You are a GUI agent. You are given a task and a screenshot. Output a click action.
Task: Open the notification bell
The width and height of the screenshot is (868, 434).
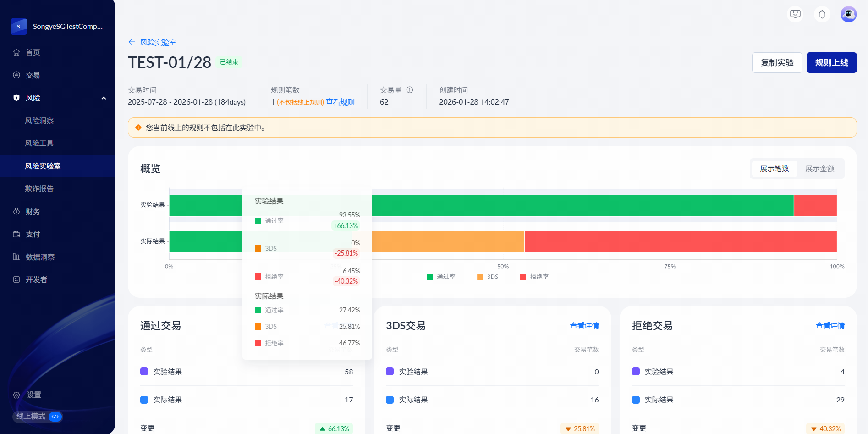click(x=822, y=14)
